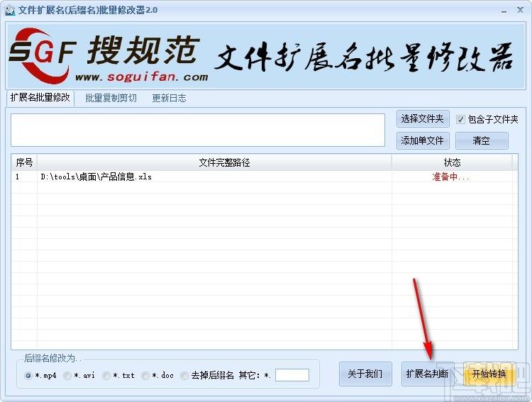Viewport: 532px width, 402px height.
Task: Click the row number 1 cell
Action: coord(24,177)
